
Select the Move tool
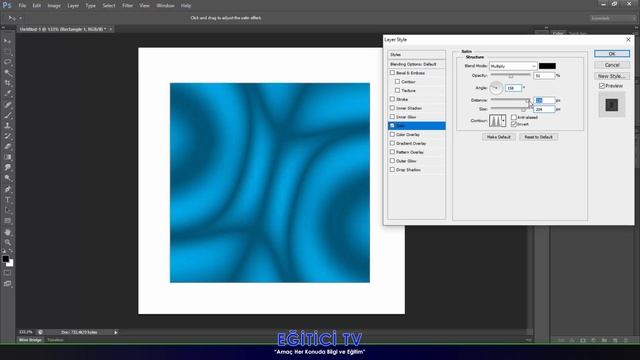coord(7,41)
